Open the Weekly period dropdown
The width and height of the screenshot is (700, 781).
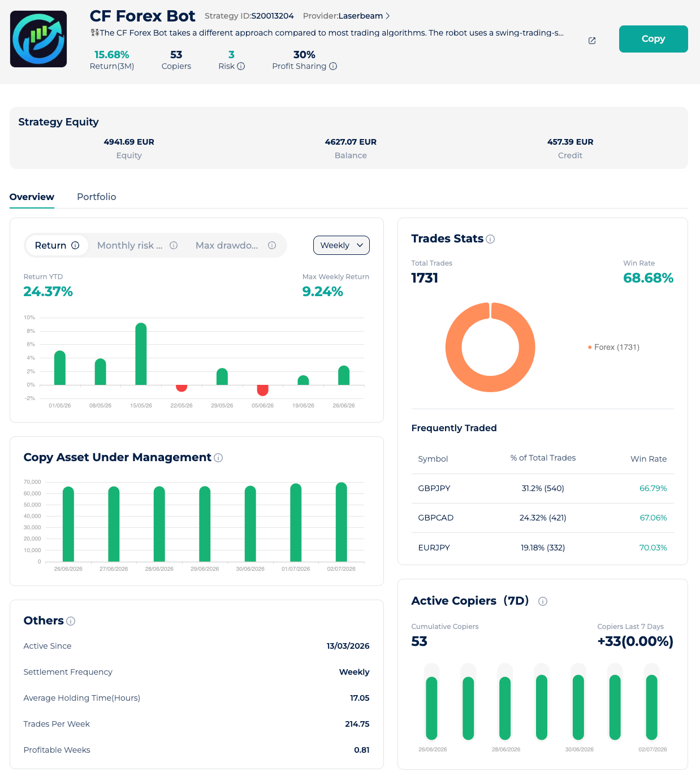(x=342, y=245)
